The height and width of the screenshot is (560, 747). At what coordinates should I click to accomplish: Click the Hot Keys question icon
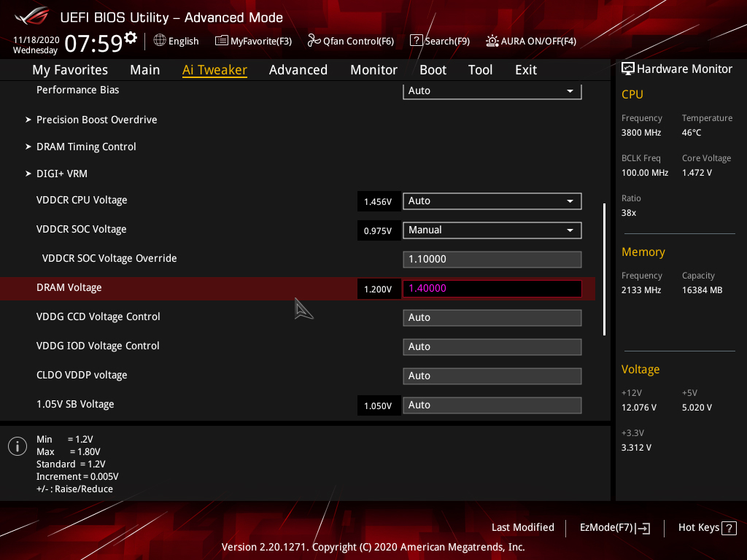729,528
